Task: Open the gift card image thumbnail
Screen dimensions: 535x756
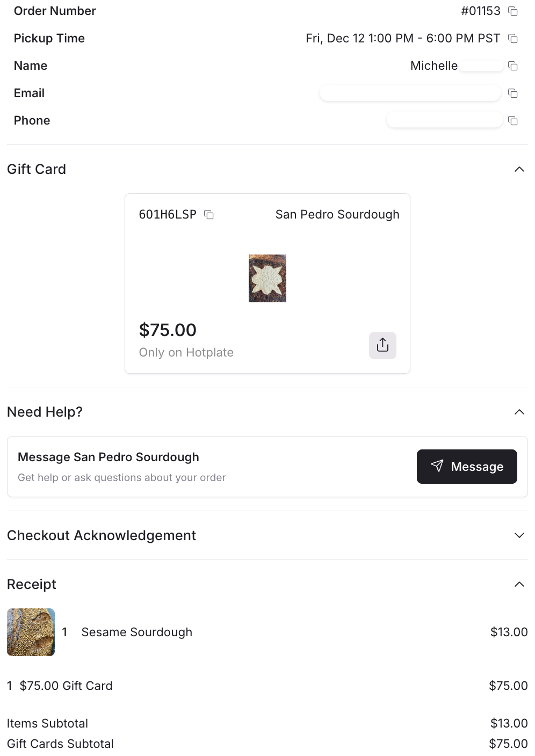Action: [x=267, y=278]
